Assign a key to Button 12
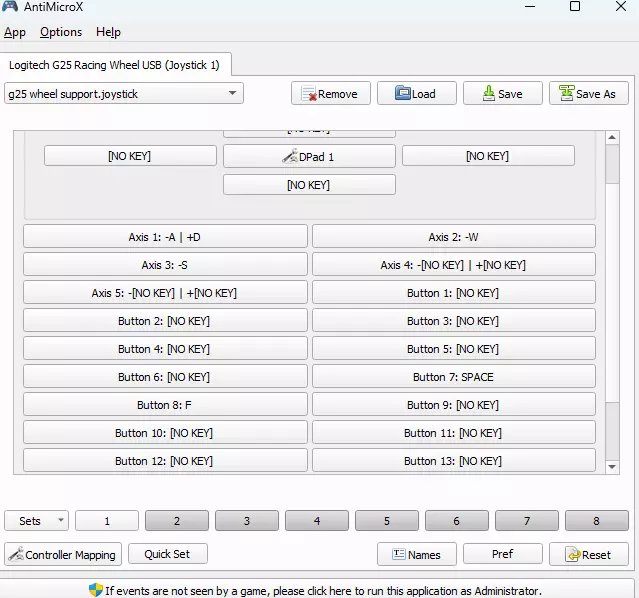This screenshot has width=639, height=598. tap(165, 460)
